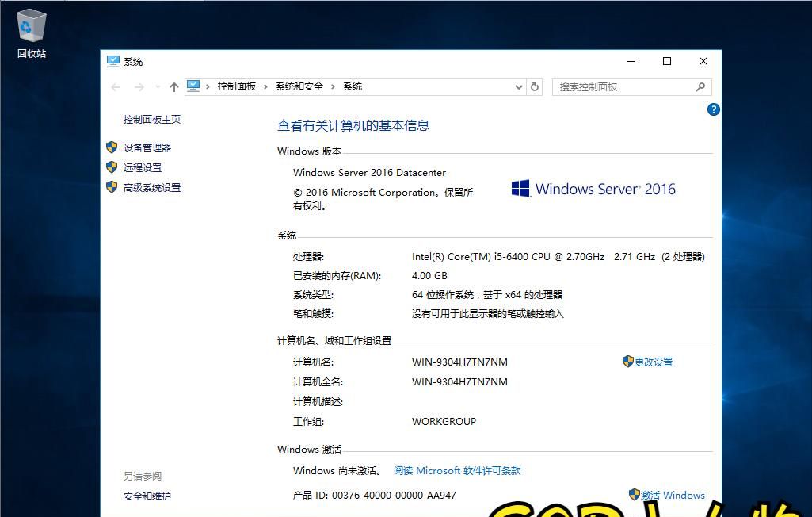Click the UAC shield beside 远程设置

[x=112, y=167]
